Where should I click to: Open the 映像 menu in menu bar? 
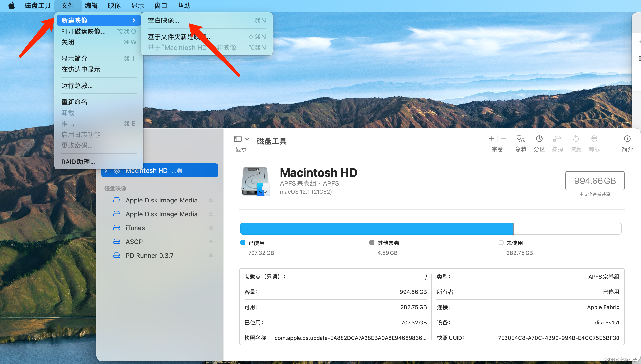[114, 5]
